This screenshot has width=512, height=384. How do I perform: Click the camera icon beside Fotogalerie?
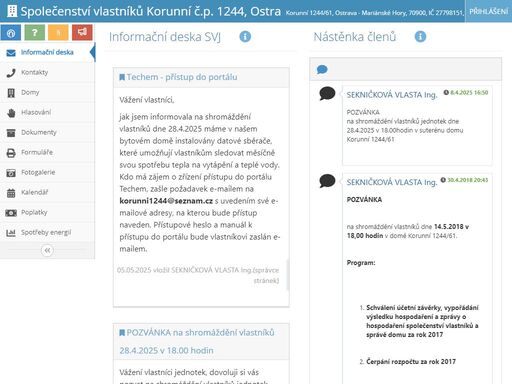(11, 173)
